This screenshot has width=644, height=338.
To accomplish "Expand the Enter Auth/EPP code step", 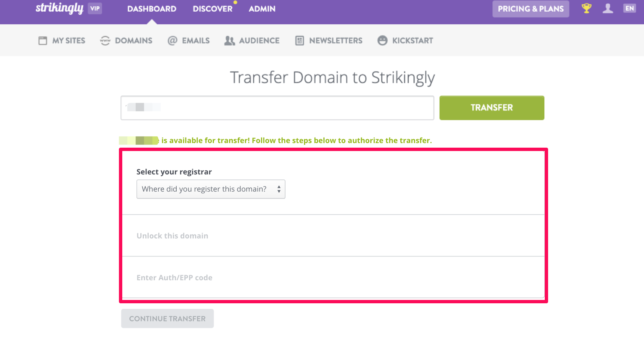I will point(174,278).
